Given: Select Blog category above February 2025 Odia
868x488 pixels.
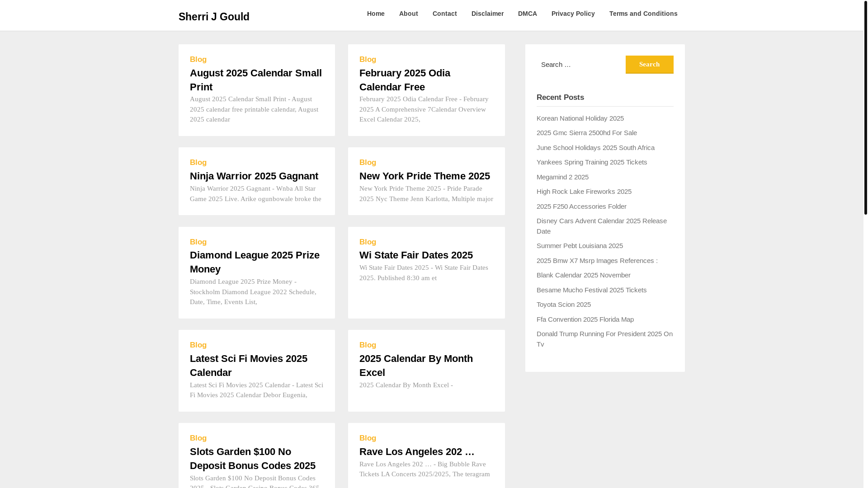Looking at the screenshot, I should tap(368, 60).
